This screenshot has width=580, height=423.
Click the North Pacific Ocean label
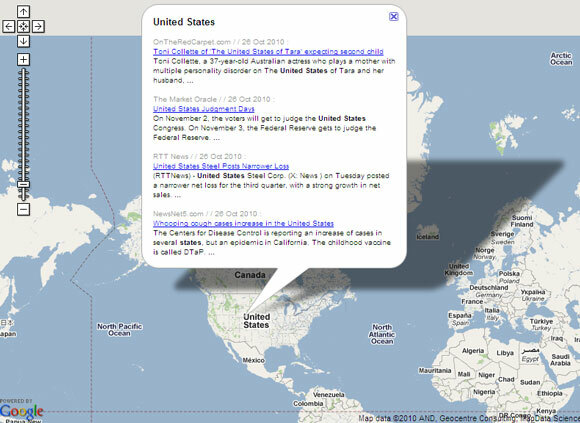[x=119, y=330]
